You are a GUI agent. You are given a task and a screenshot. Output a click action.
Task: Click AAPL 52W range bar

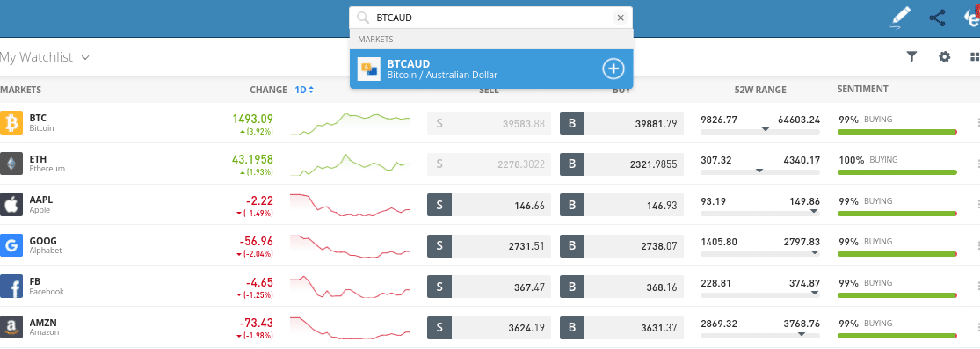pos(760,214)
